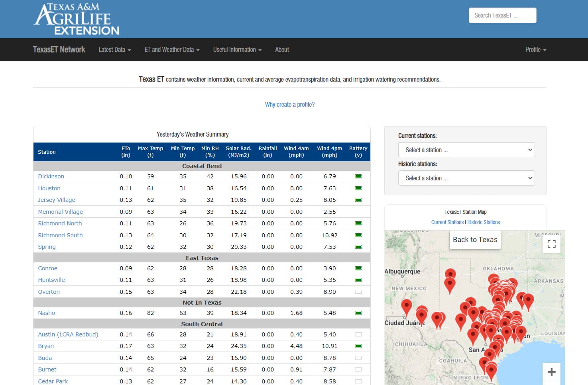Viewport: 588px width, 385px height.
Task: Click the Nasho row battery icon
Action: pos(358,313)
